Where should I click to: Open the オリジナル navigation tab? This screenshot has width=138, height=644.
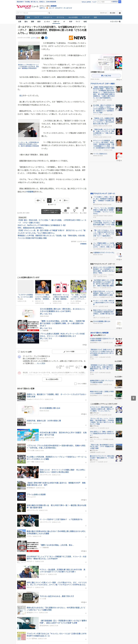point(60,17)
